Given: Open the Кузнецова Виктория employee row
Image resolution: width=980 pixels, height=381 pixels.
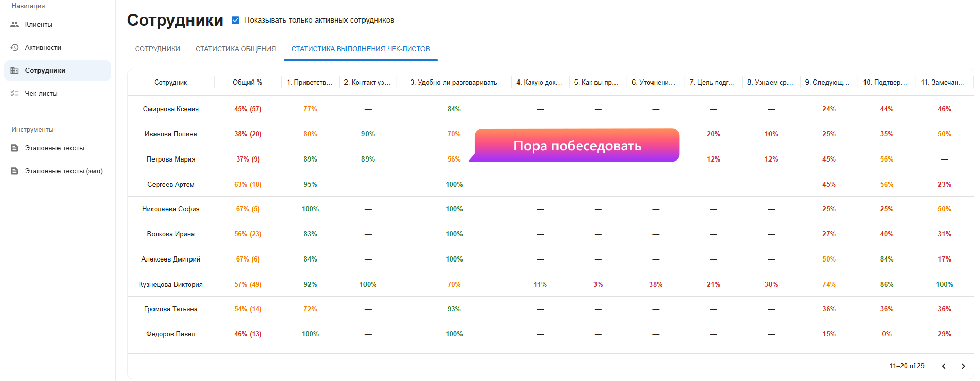Looking at the screenshot, I should coord(170,284).
